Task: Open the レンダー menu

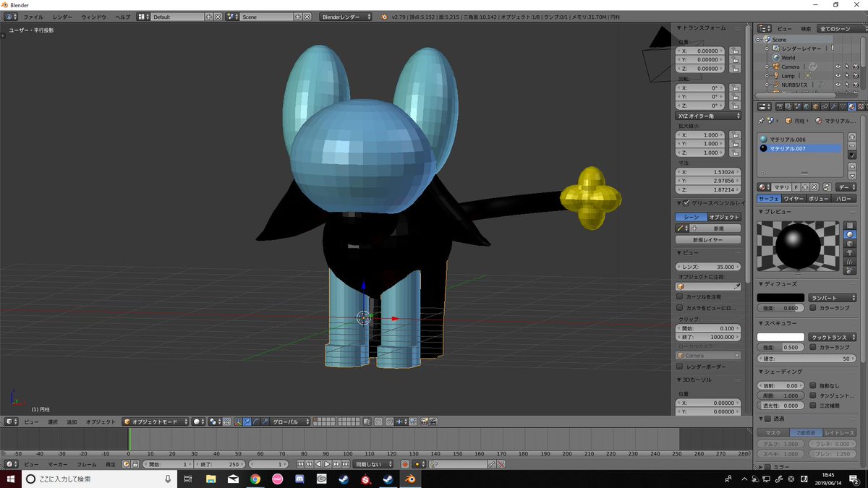Action: pyautogui.click(x=62, y=17)
